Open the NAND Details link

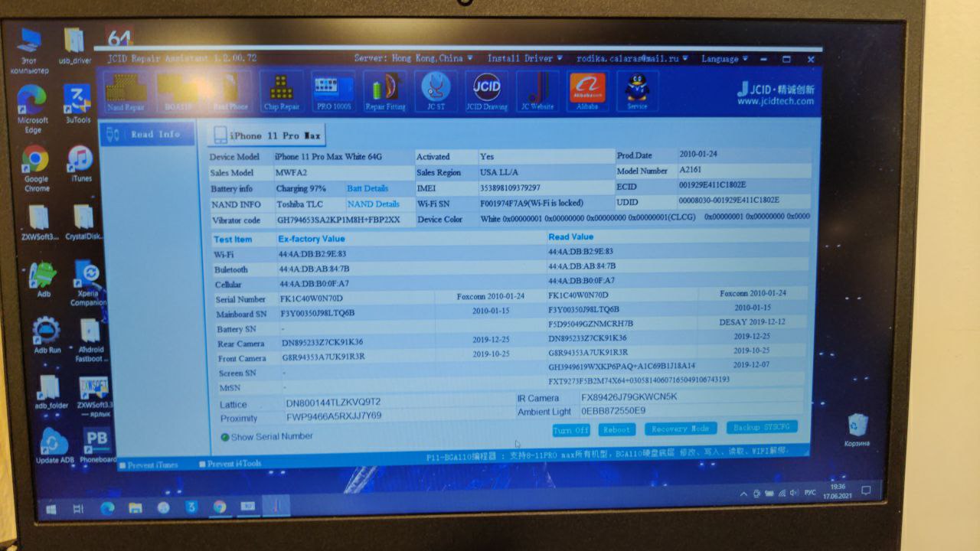click(374, 204)
